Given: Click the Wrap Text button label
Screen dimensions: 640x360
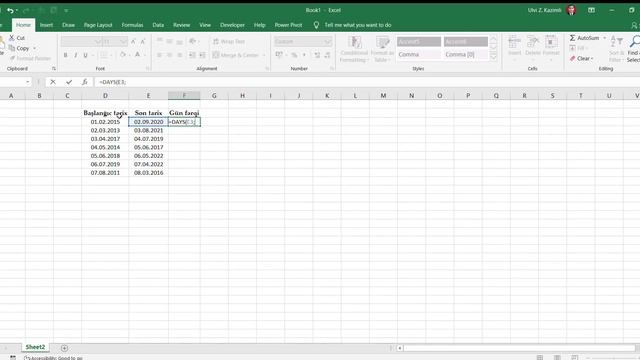Looking at the screenshot, I should 233,41.
